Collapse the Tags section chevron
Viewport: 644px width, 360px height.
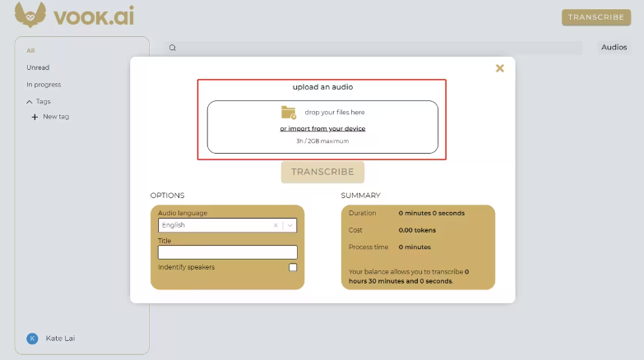pyautogui.click(x=29, y=102)
